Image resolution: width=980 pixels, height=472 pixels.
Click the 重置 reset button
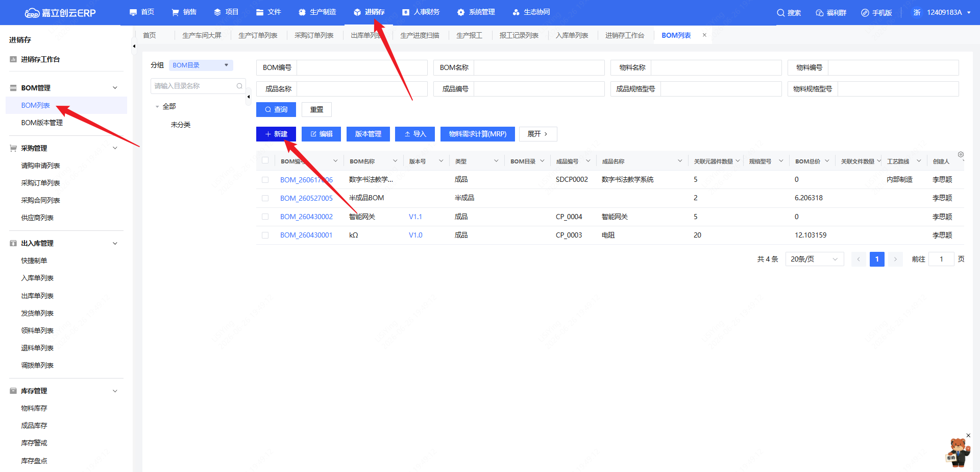pos(316,109)
